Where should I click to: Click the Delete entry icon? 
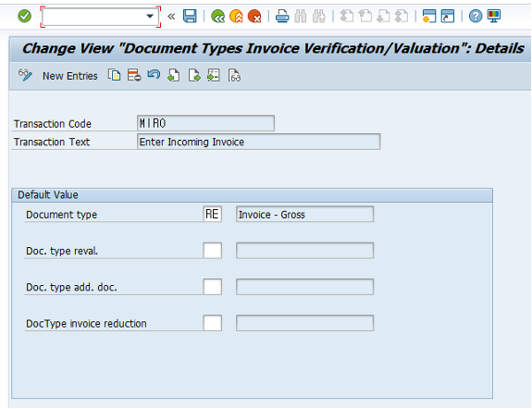click(x=134, y=75)
